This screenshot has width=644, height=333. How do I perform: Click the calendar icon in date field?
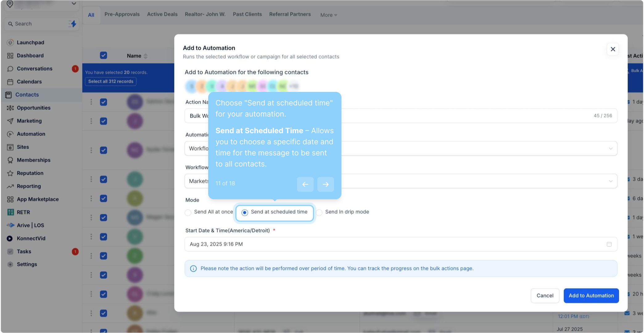click(609, 244)
